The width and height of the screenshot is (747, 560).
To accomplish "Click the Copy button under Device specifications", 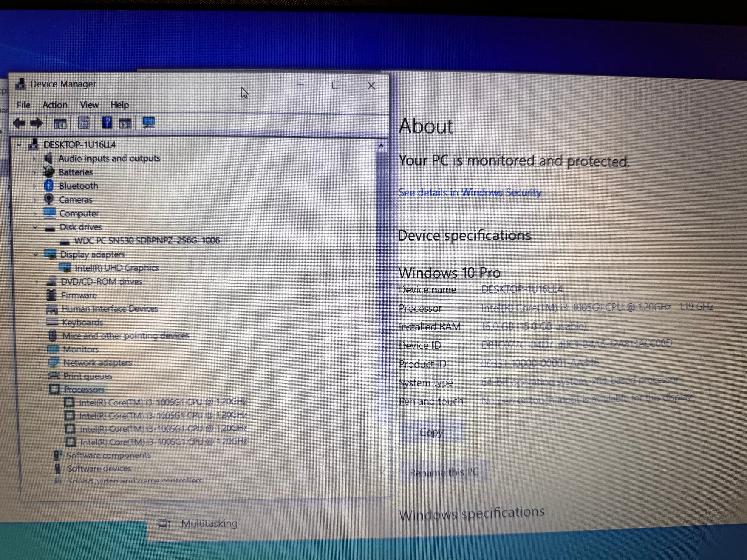I will point(431,431).
